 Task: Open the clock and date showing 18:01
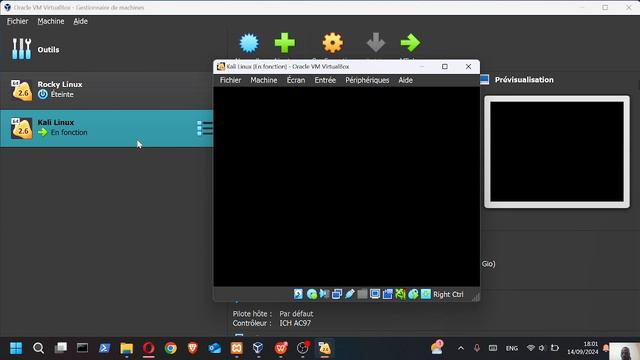582,348
